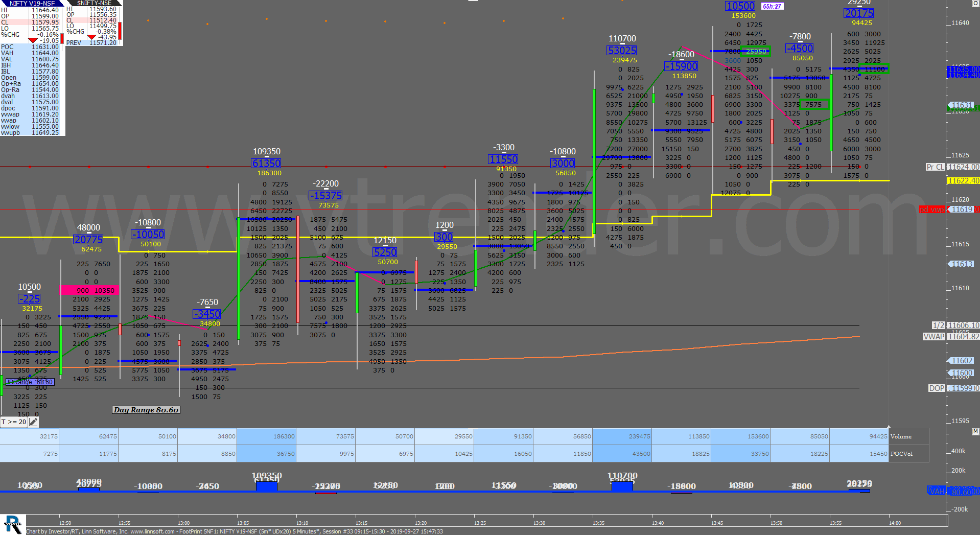Image resolution: width=980 pixels, height=535 pixels.
Task: Click the red down triangle under NIFTY V19-NSF %CHG
Action: (33, 40)
